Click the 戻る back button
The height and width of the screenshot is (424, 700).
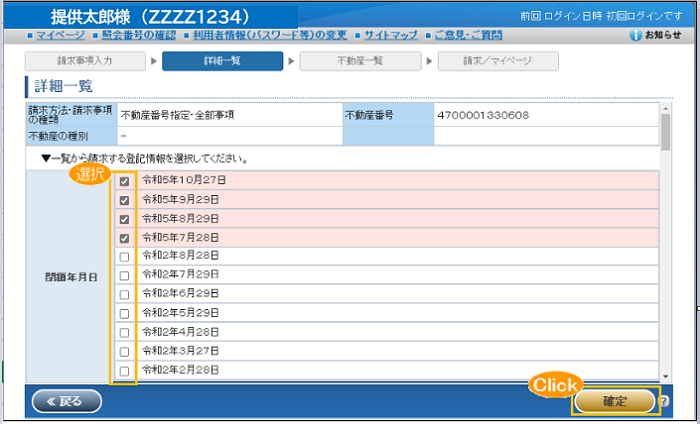(67, 401)
